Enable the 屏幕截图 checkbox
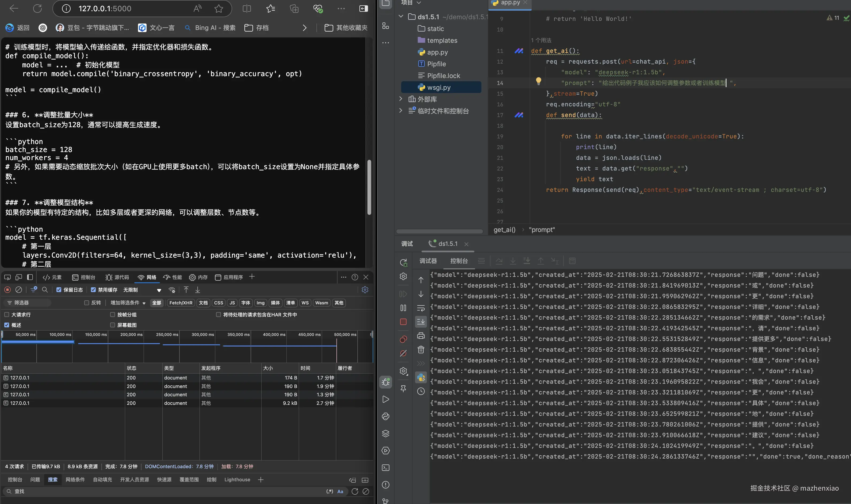The width and height of the screenshot is (851, 504). point(113,325)
